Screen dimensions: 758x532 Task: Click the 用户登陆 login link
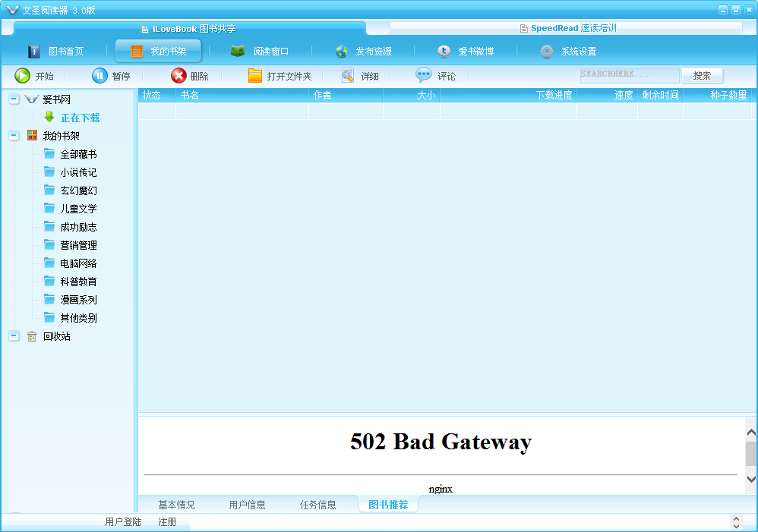(123, 522)
